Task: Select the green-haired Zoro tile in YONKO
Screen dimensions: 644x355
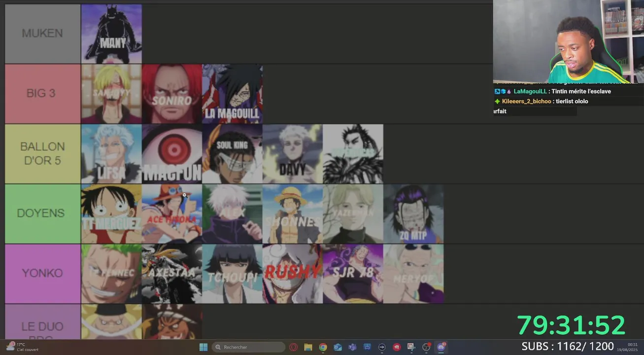Action: click(111, 274)
